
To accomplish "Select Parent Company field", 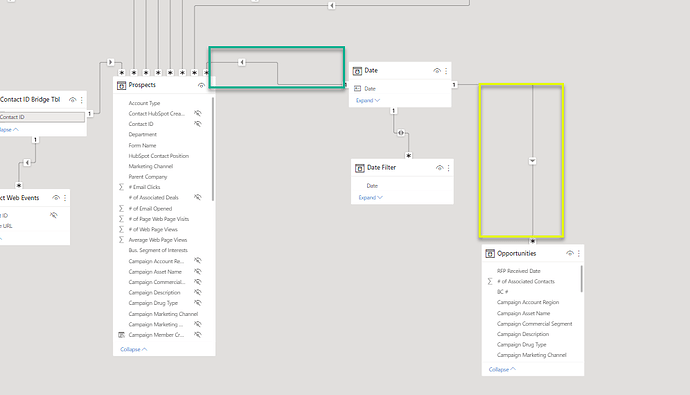I will (x=148, y=177).
